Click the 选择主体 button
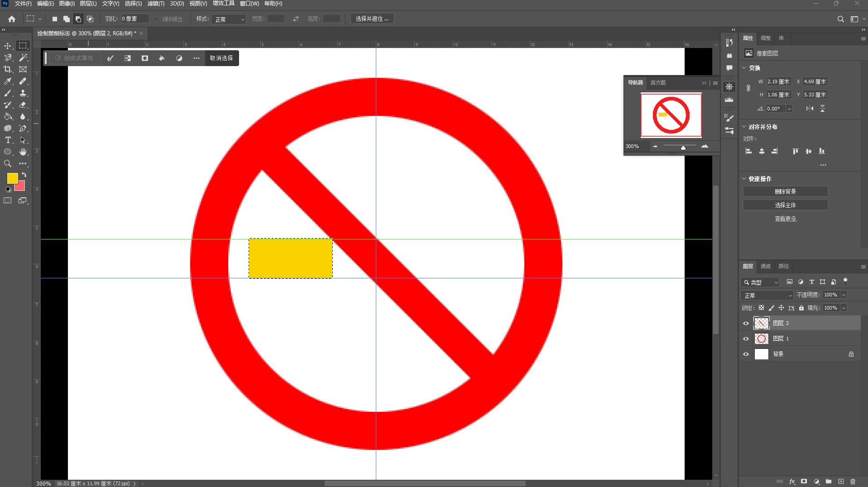Viewport: 868px width, 487px height. point(785,205)
